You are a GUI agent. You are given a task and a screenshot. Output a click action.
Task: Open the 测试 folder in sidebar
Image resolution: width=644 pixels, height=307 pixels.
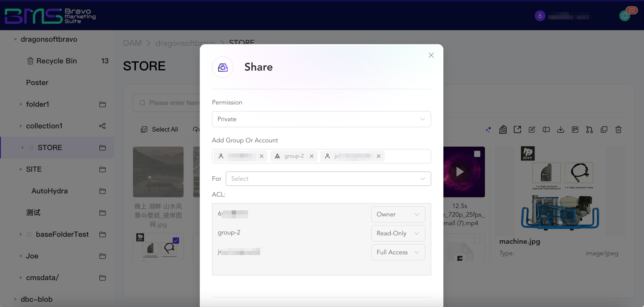[x=33, y=213]
